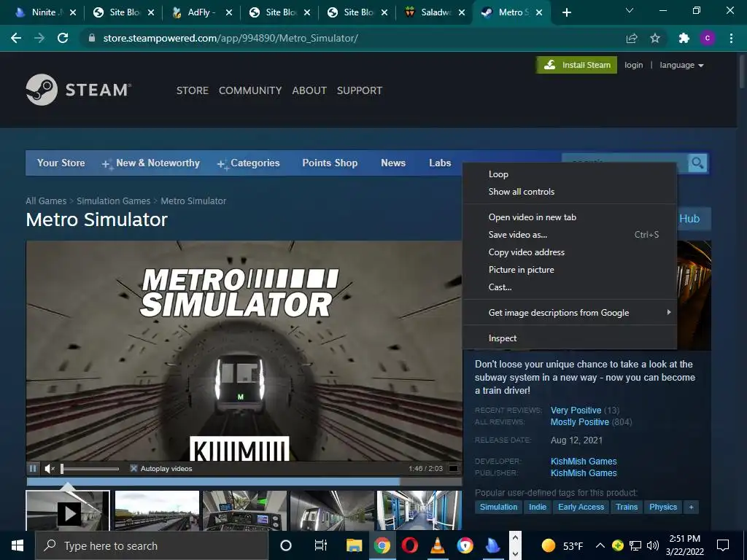Click the magnifier search icon in store bar
747x560 pixels.
coord(697,163)
